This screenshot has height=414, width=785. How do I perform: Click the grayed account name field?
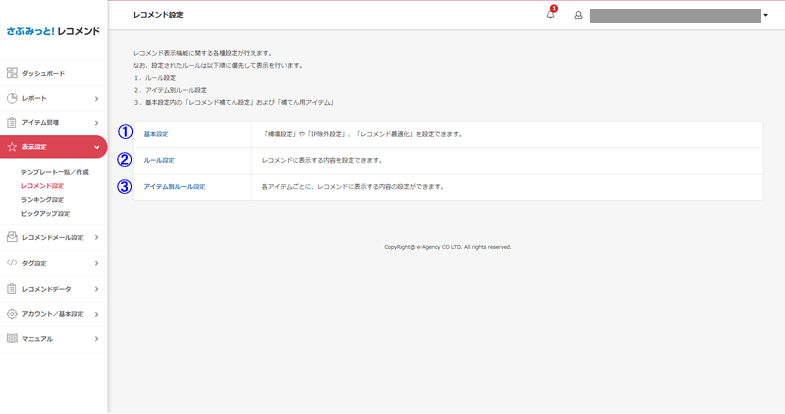pos(675,16)
